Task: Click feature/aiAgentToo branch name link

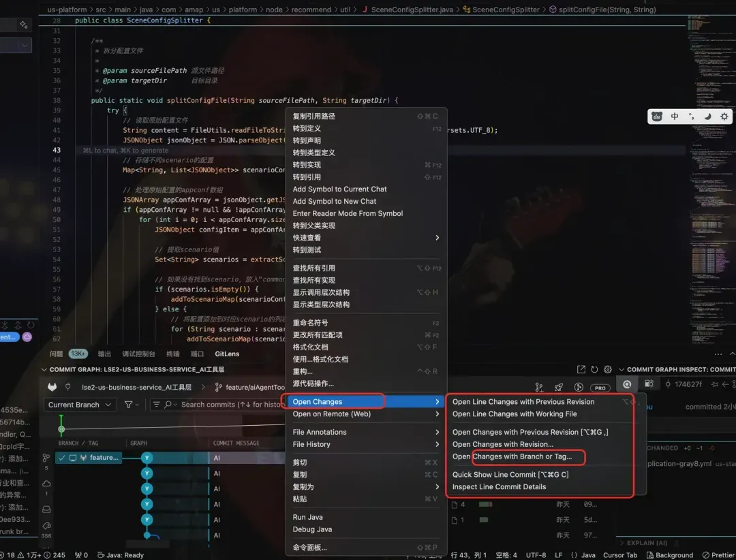Action: click(255, 387)
